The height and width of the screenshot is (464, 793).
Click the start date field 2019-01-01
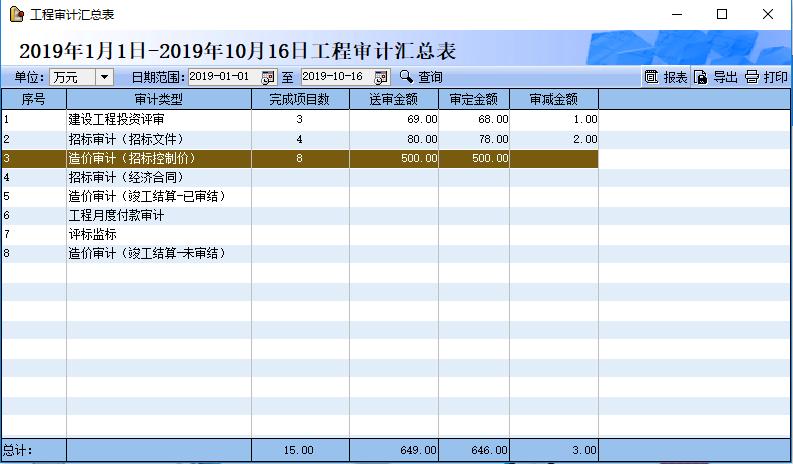(222, 77)
